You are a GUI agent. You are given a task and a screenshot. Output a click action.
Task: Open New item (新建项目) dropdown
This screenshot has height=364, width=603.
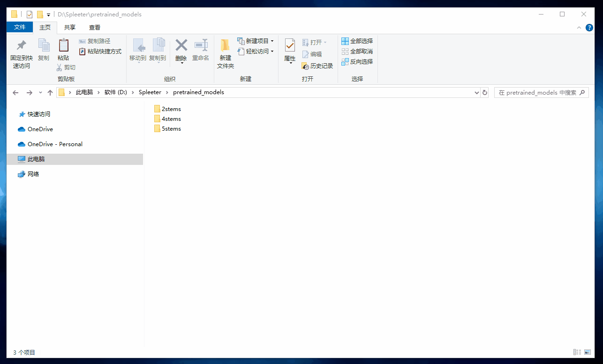point(256,41)
